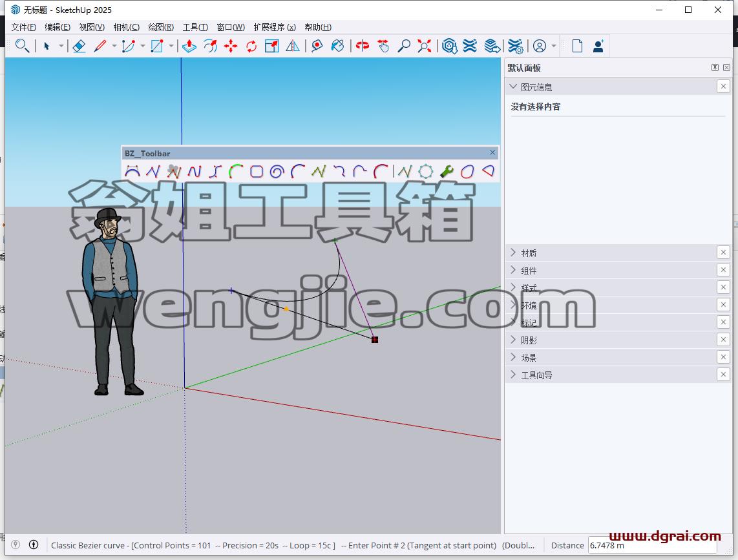Image resolution: width=738 pixels, height=560 pixels.
Task: Select Classic Bezier curve in BZ_Toolbar
Action: (x=132, y=171)
